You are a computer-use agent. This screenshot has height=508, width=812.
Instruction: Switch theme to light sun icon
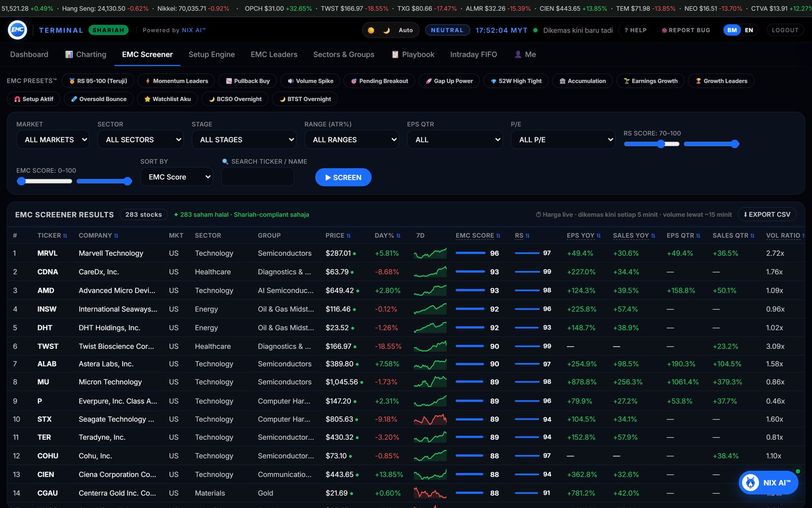click(371, 30)
